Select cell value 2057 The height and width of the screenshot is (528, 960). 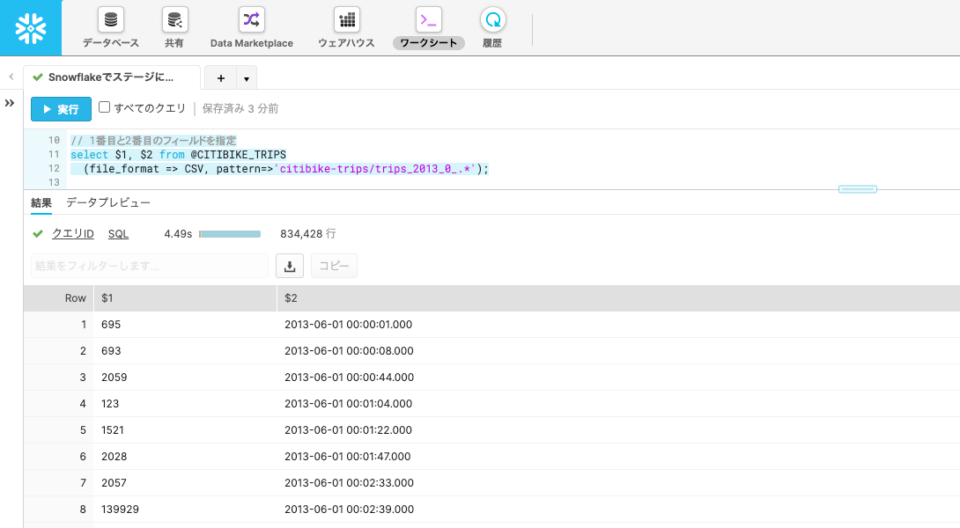114,483
